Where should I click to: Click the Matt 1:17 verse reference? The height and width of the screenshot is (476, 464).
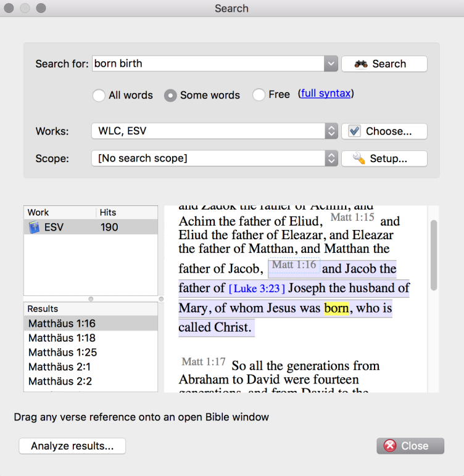[x=203, y=362]
